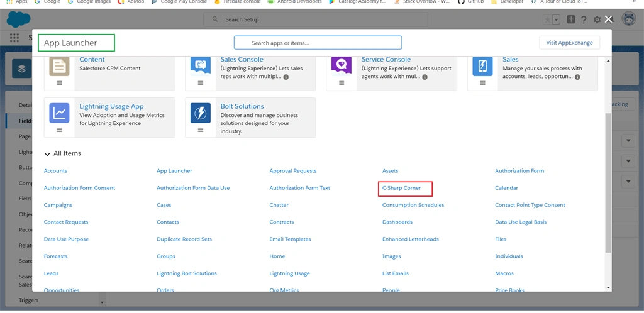The image size is (644, 313).
Task: Open the Sales app tile icon
Action: pos(482,67)
